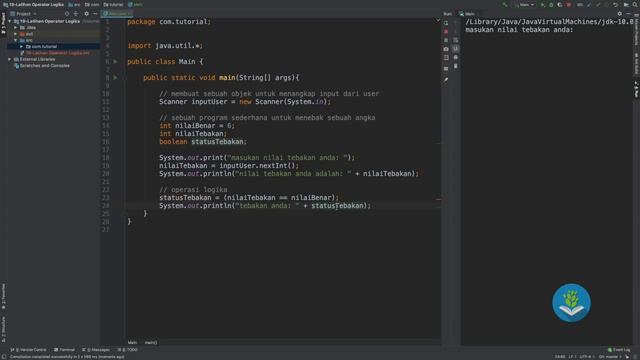Open the Structure tool window from the left stripe
This screenshot has height=360, width=640.
(3, 329)
